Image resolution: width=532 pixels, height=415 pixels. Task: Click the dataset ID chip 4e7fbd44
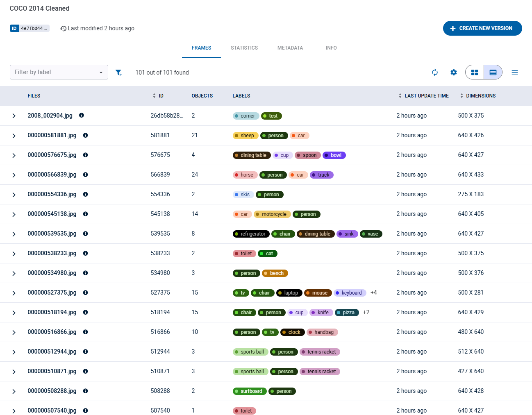pyautogui.click(x=30, y=28)
